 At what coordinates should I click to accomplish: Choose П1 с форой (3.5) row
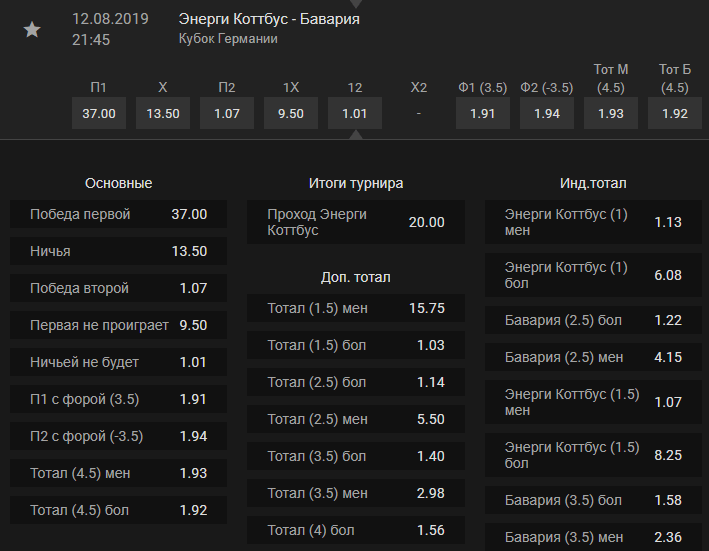pos(118,400)
